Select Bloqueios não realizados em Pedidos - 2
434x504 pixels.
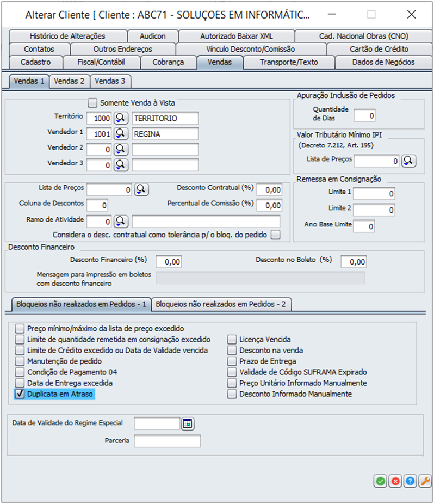coord(220,304)
